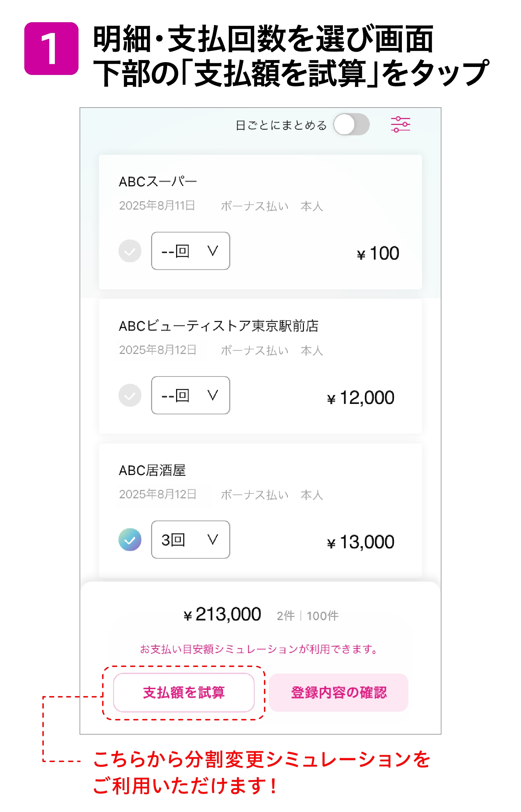Viewport: 521px width, 812px height.
Task: Click the checkmark circle on ABCスーパー entry
Action: coord(130,252)
